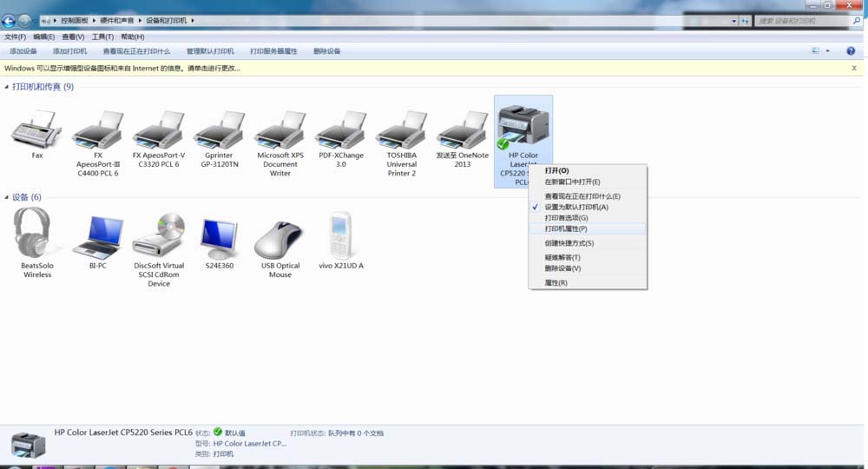The image size is (868, 469).
Task: Choose 在新窗口中打开(E) in context menu
Action: coord(588,182)
